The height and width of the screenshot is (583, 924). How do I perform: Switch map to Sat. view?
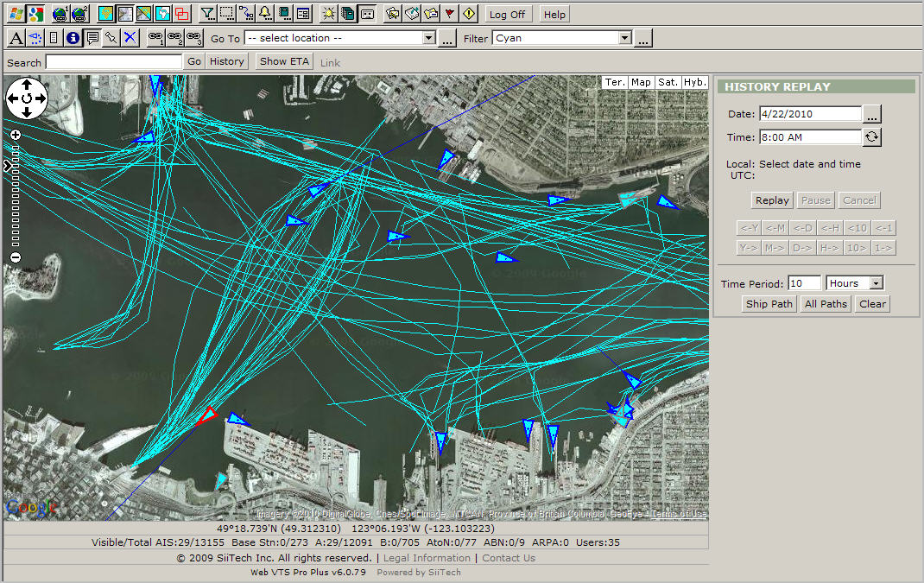click(668, 83)
